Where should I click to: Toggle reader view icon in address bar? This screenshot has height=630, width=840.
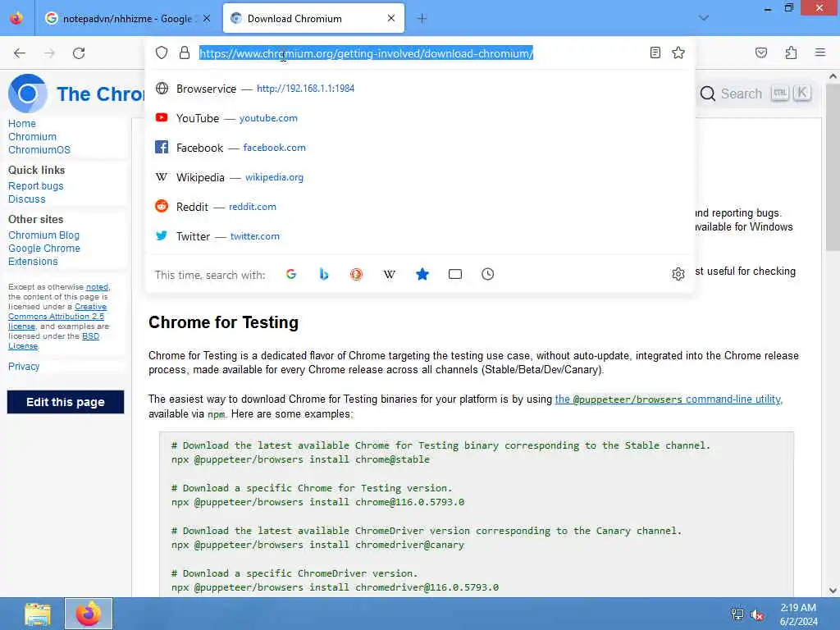(x=655, y=52)
